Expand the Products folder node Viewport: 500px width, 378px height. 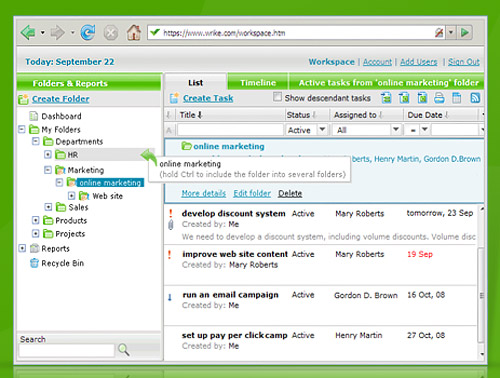click(x=35, y=220)
